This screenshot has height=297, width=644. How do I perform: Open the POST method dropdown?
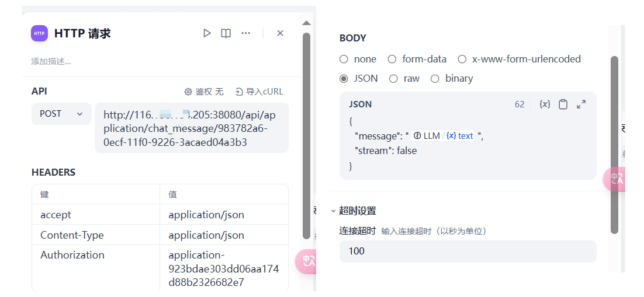pyautogui.click(x=61, y=114)
